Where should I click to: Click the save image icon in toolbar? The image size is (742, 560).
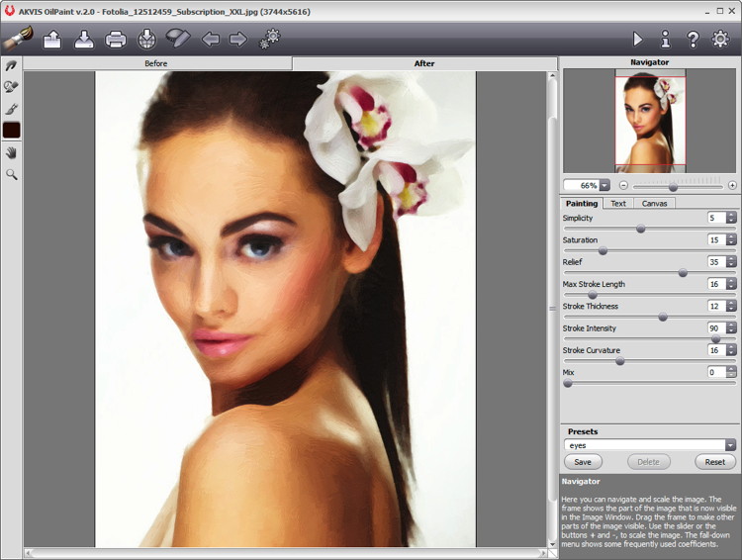click(84, 40)
